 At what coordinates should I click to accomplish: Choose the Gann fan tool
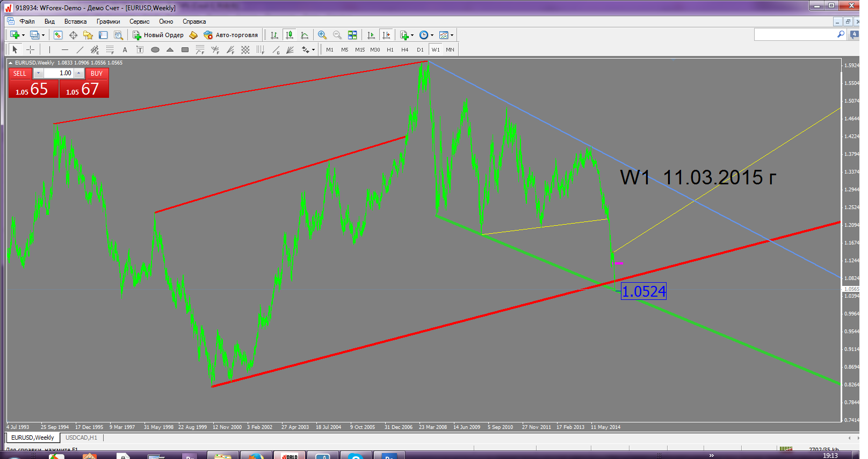pos(291,49)
